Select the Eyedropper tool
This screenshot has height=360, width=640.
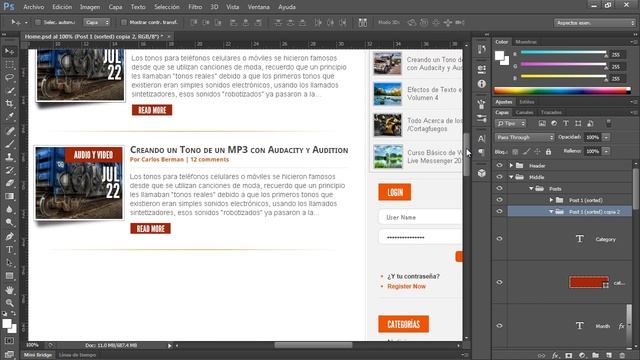9,117
